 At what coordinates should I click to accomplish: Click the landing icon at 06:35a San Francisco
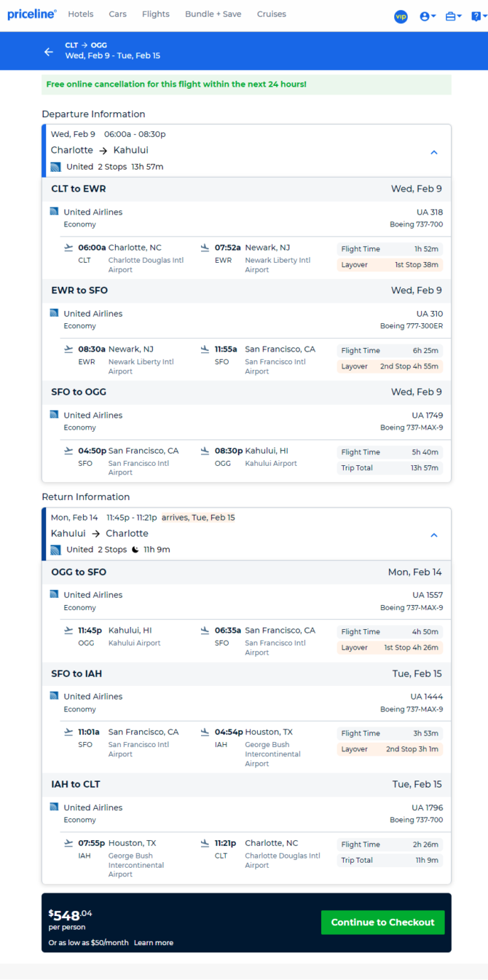[x=205, y=631]
